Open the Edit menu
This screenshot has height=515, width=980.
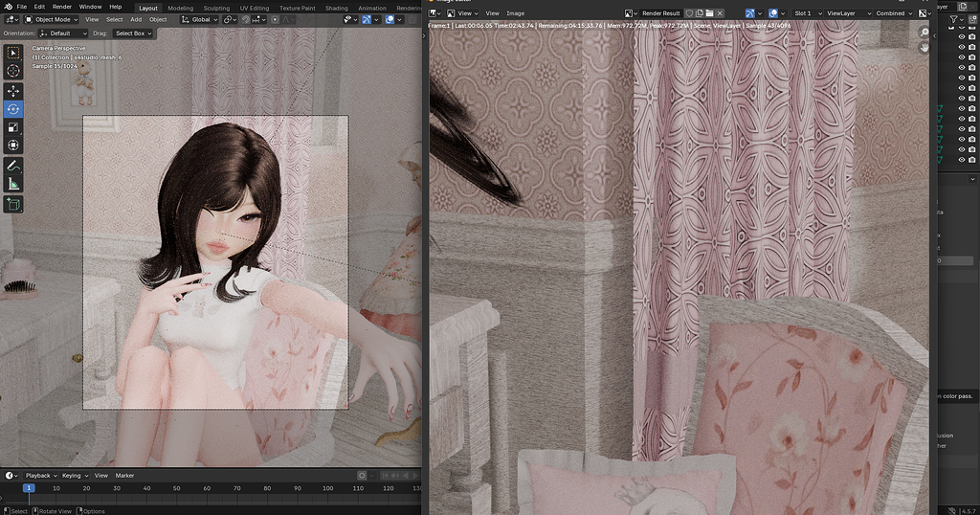point(39,7)
